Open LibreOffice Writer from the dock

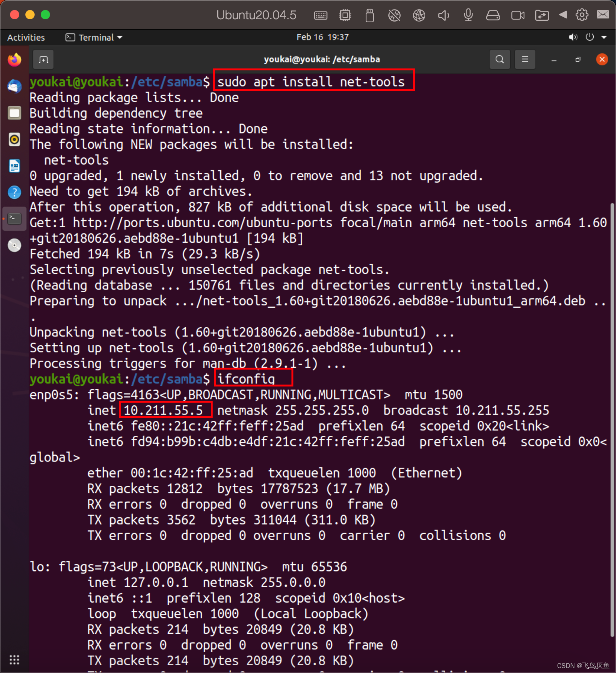point(15,166)
